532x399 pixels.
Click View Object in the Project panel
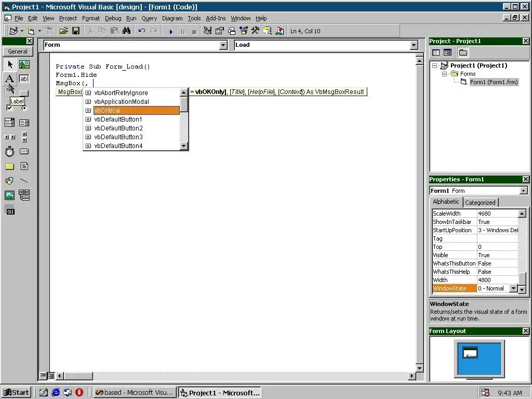click(447, 52)
